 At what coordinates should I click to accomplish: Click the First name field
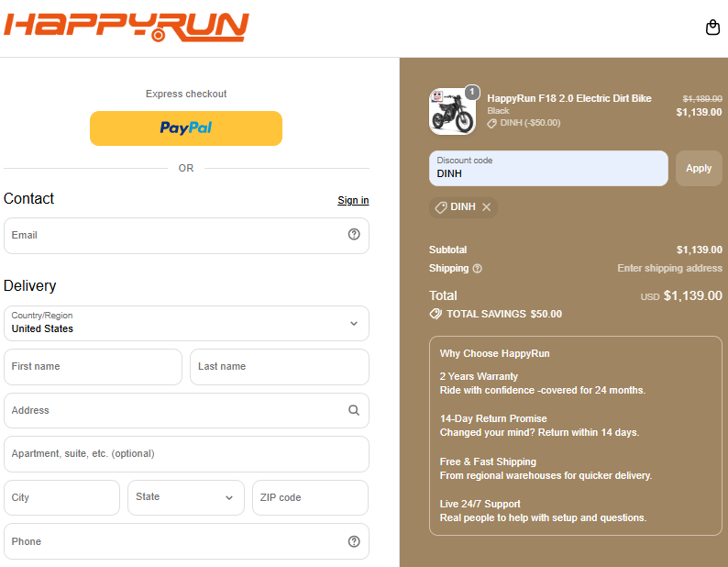pyautogui.click(x=93, y=367)
